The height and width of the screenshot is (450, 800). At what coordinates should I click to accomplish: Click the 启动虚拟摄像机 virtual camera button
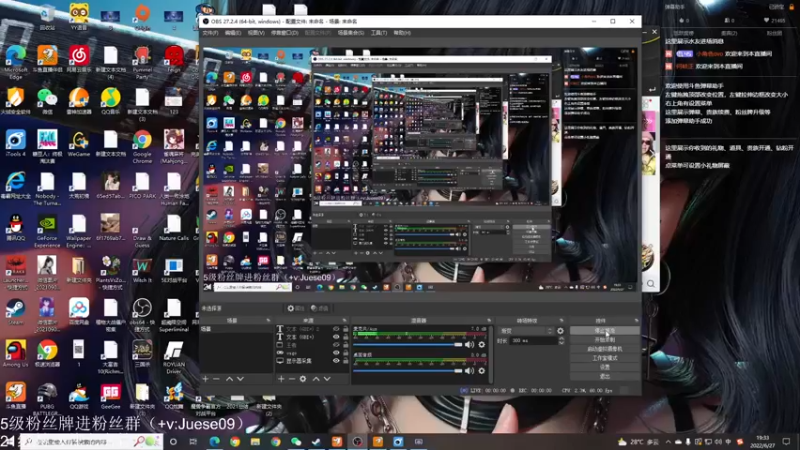(x=605, y=349)
